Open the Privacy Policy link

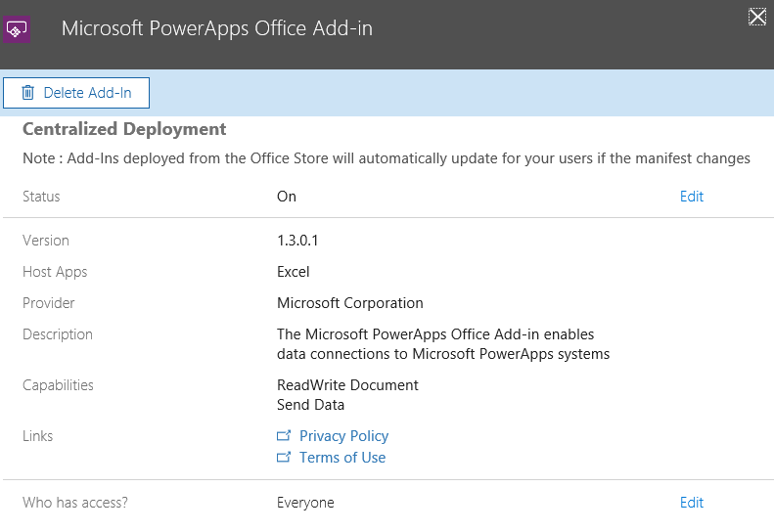(343, 436)
